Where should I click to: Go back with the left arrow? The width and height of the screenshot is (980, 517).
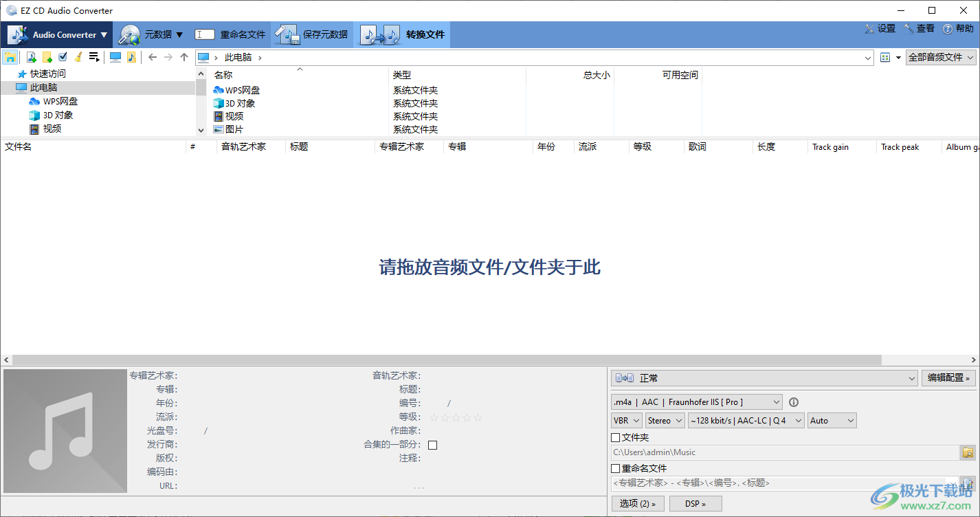153,57
